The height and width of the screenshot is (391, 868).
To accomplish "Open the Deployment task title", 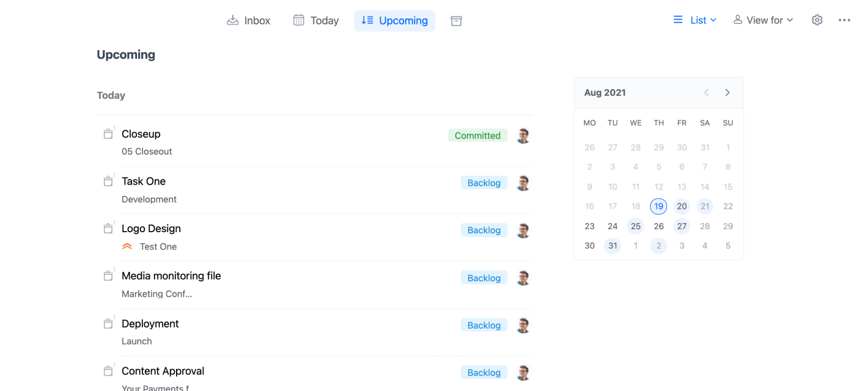I will pos(150,324).
